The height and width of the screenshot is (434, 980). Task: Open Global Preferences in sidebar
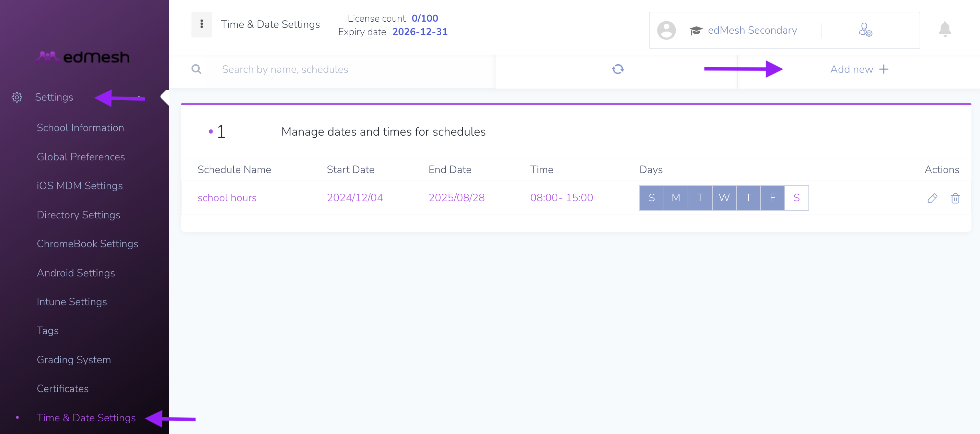pyautogui.click(x=81, y=157)
